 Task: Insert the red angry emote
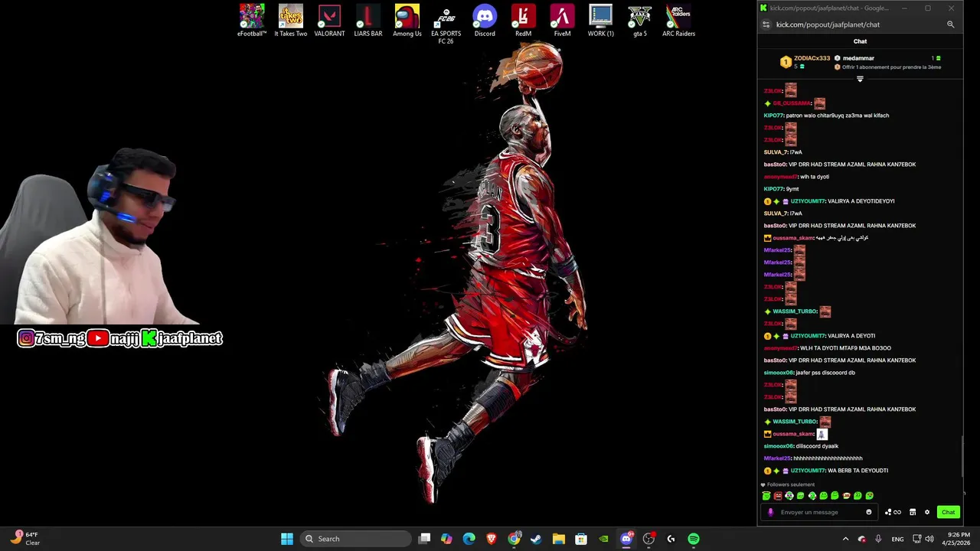(x=778, y=496)
